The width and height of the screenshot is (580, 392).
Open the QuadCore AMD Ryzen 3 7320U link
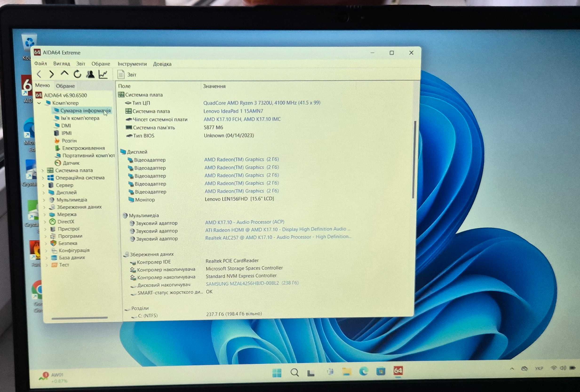coord(262,103)
